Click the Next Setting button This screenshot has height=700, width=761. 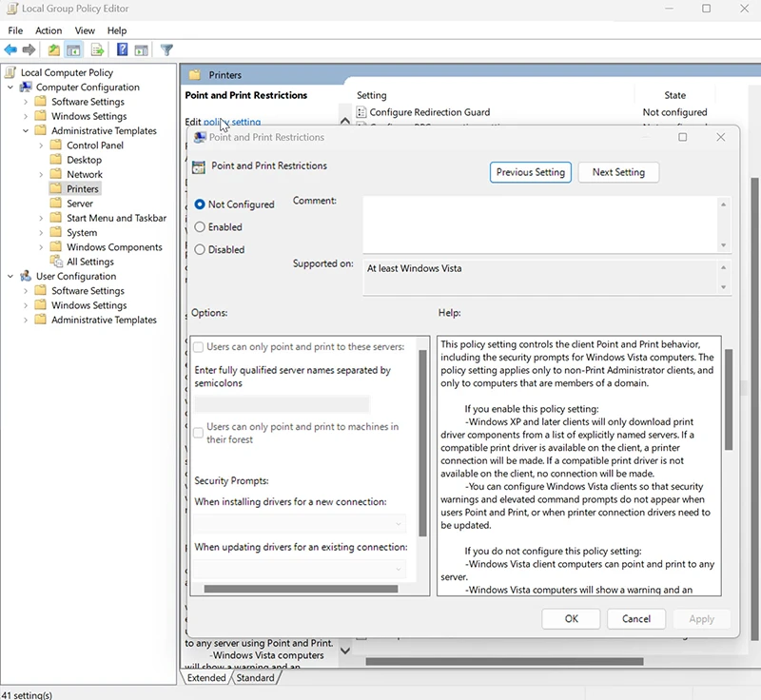pyautogui.click(x=618, y=172)
